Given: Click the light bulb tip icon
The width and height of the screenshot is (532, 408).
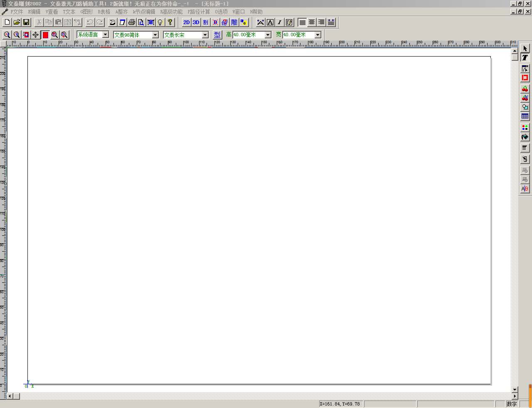Looking at the screenshot, I should point(160,22).
